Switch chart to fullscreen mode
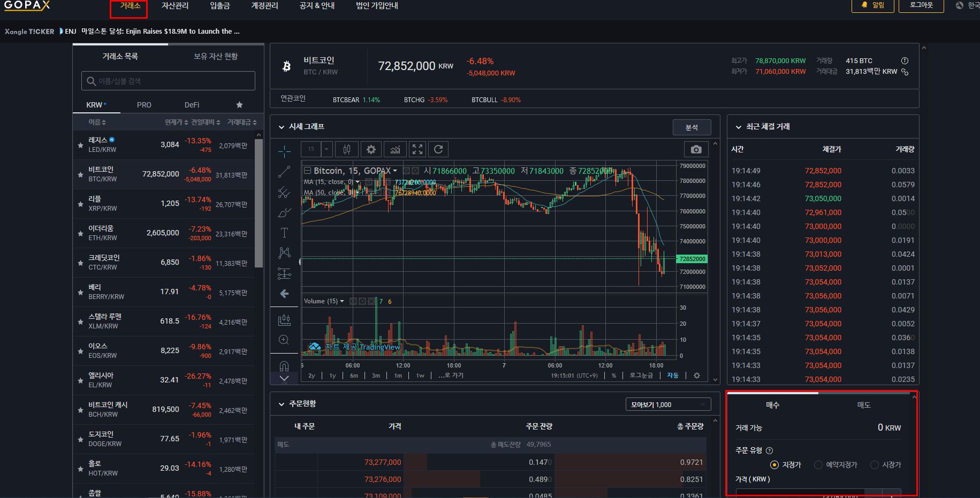The image size is (980, 498). click(x=417, y=149)
